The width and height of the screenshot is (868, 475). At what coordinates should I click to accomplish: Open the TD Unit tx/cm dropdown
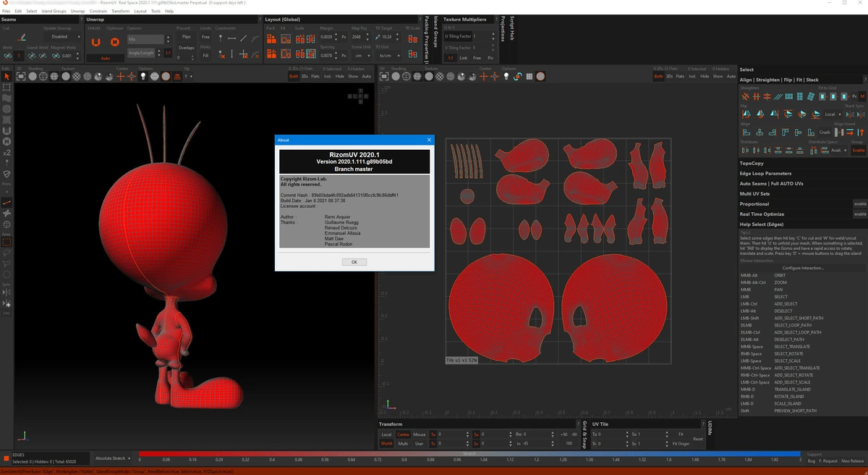[388, 55]
